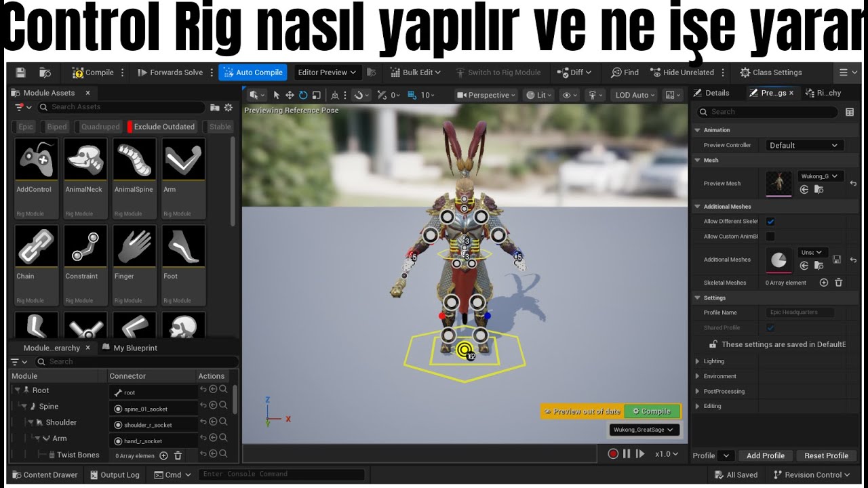Reset the Root connector with undo arrow
The image size is (868, 488).
[203, 390]
